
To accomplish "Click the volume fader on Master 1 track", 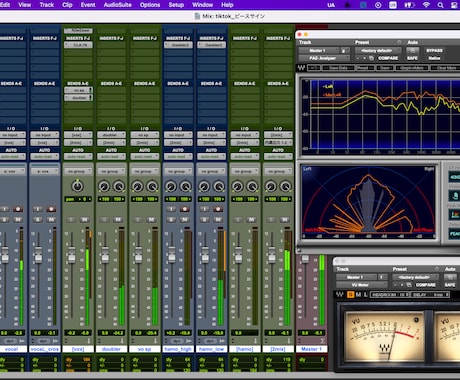I will [305, 259].
